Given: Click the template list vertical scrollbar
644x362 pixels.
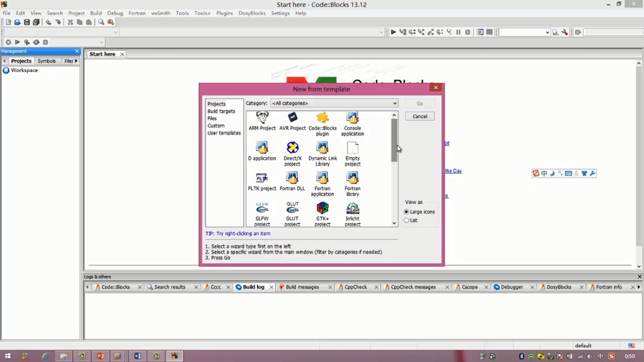Looking at the screenshot, I should [394, 140].
